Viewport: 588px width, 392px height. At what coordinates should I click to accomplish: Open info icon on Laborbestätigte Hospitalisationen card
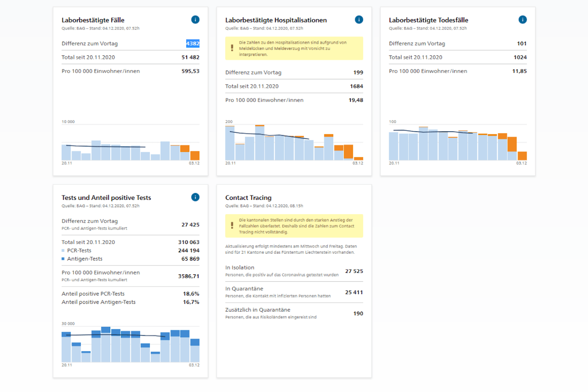click(x=359, y=20)
